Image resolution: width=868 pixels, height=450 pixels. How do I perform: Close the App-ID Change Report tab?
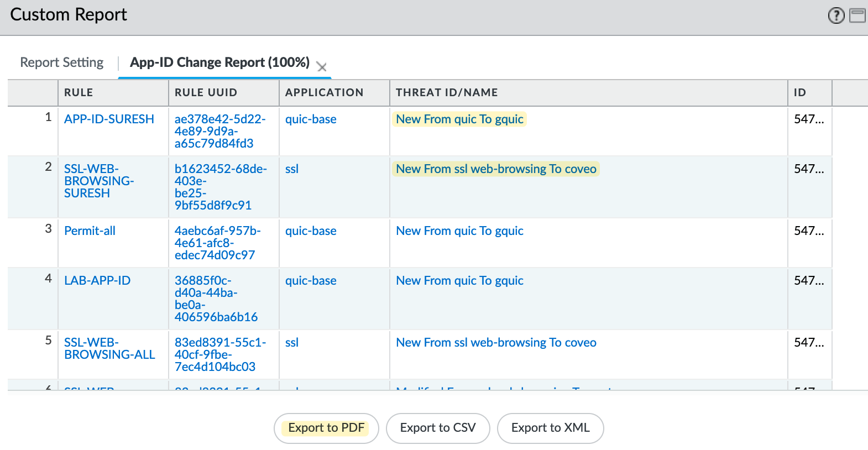[321, 67]
